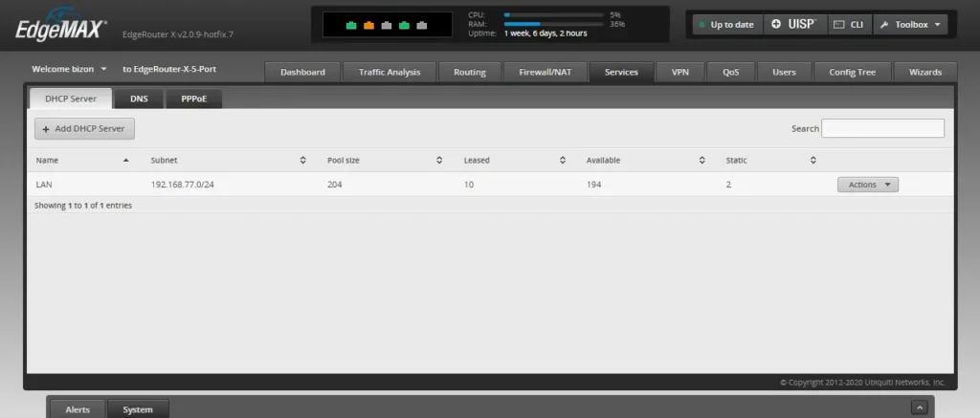Switch to the Routing tab
Image resolution: width=980 pixels, height=418 pixels.
click(x=469, y=72)
